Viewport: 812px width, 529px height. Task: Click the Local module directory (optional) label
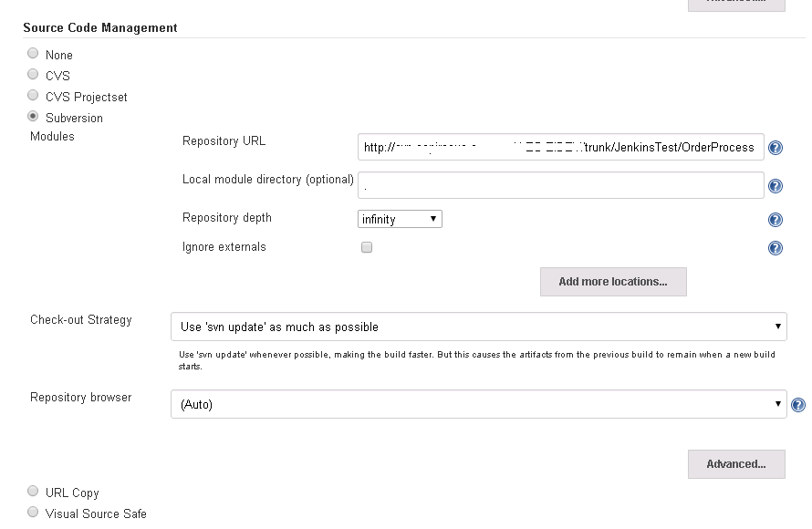click(267, 180)
